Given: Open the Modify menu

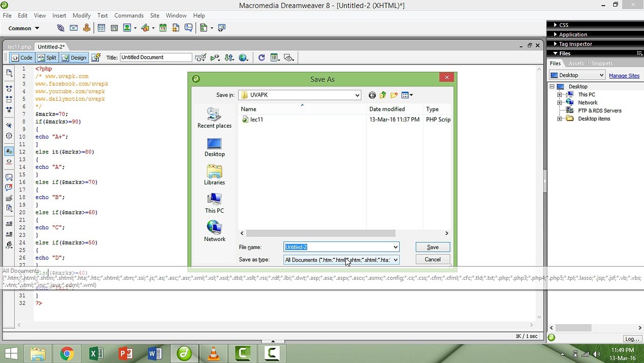Looking at the screenshot, I should tap(82, 16).
